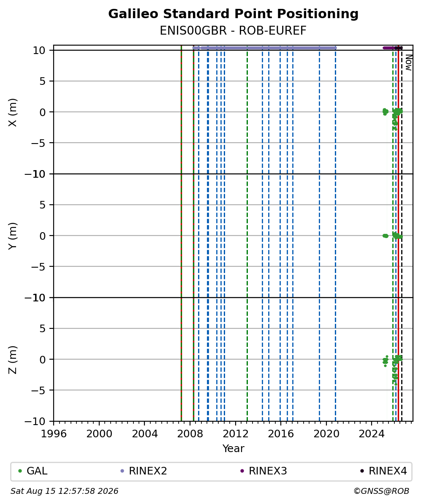Click the '©GNSS@ROB' credit text
This screenshot has height=504, width=421.
click(x=381, y=491)
